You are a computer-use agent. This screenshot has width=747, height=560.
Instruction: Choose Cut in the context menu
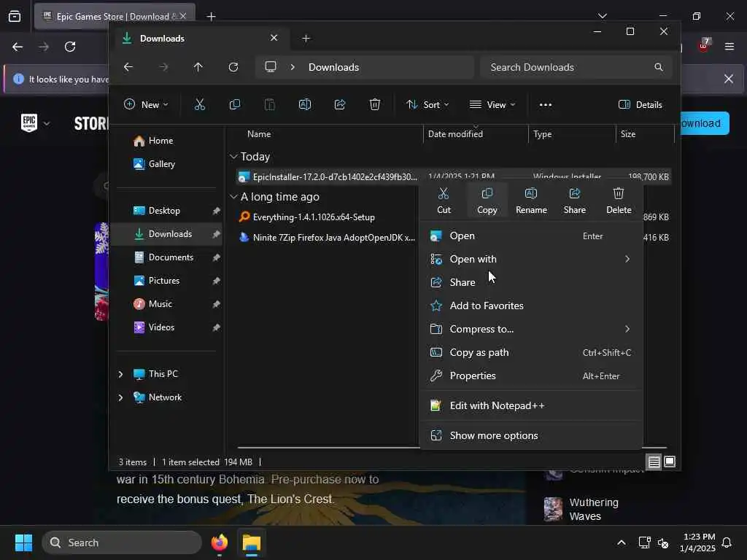click(x=444, y=201)
